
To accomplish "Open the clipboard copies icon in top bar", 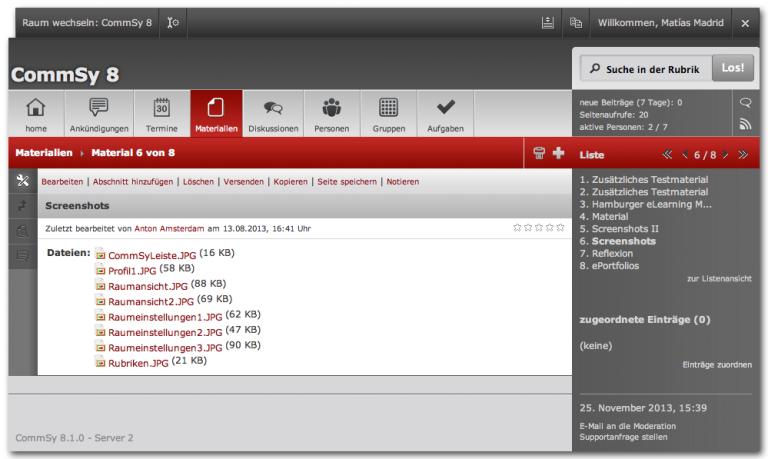I will click(x=576, y=23).
